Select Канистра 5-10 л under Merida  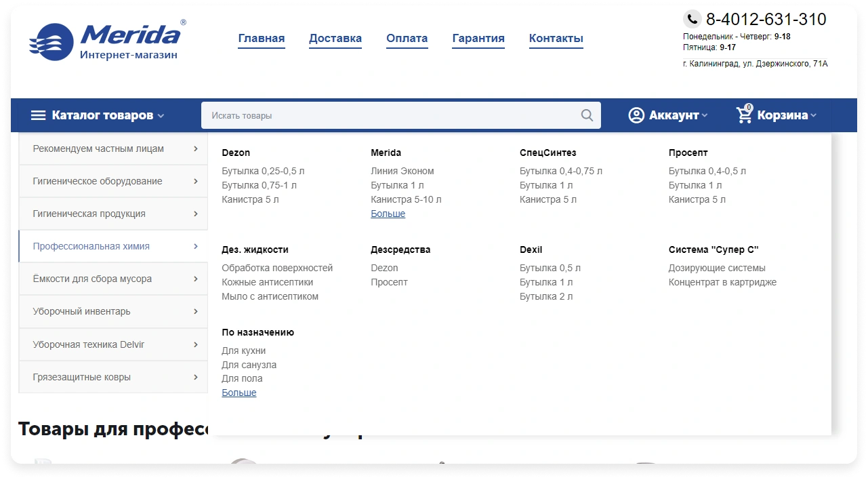[x=407, y=199]
